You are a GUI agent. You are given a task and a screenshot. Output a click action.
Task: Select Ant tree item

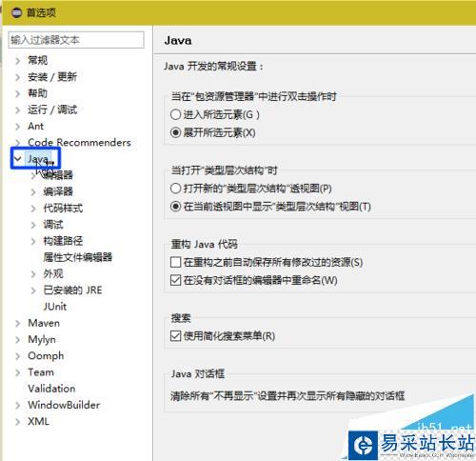click(35, 126)
